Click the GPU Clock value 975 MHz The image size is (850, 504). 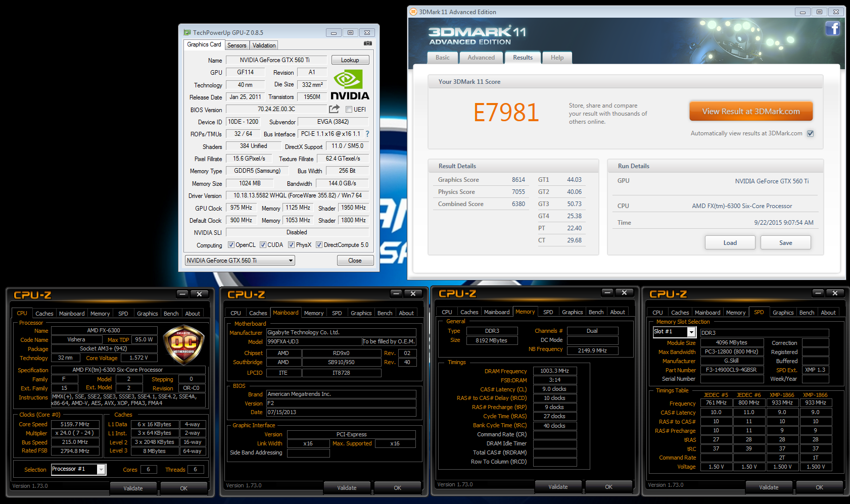point(242,208)
